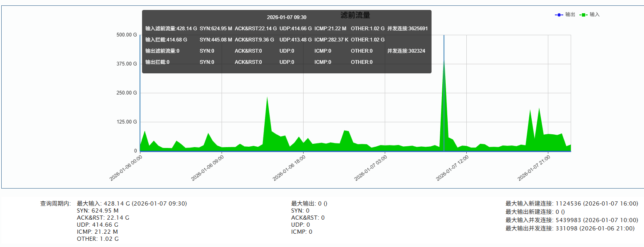Click the 500.00 G y-axis label
Viewport: 644px width, 247px height.
click(x=127, y=35)
